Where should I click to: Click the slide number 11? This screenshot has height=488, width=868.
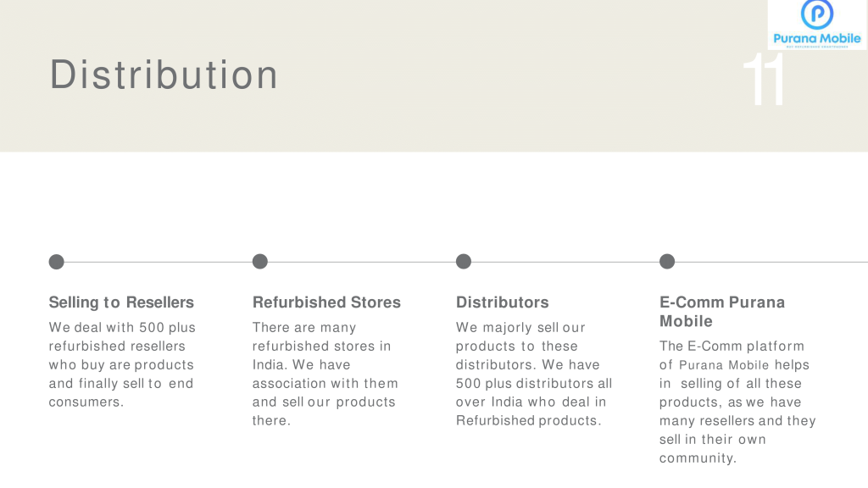764,79
